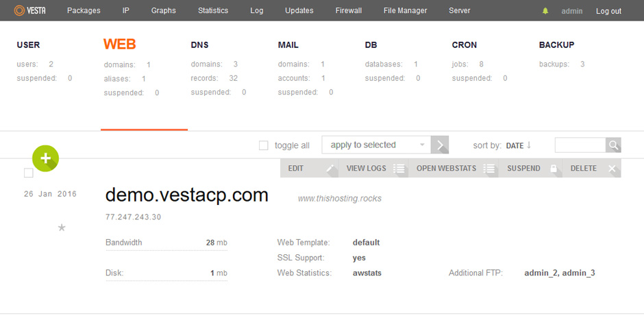644x318 pixels.
Task: Check the toggle all checkbox
Action: coord(264,145)
